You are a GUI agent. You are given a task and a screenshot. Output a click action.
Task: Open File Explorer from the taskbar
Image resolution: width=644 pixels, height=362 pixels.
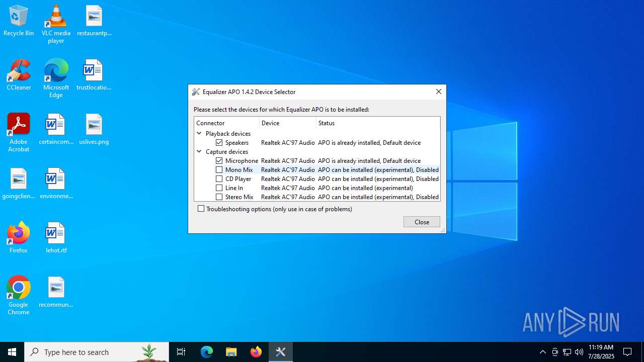click(231, 352)
